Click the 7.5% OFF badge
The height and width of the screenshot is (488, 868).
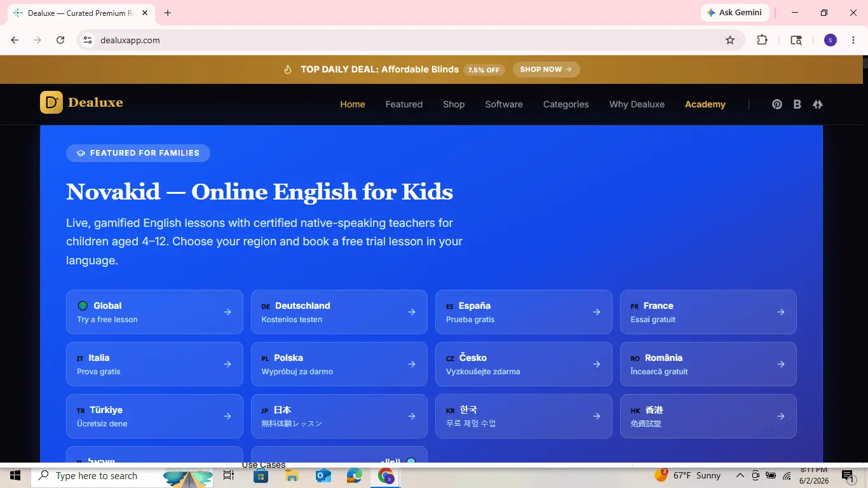click(x=484, y=70)
